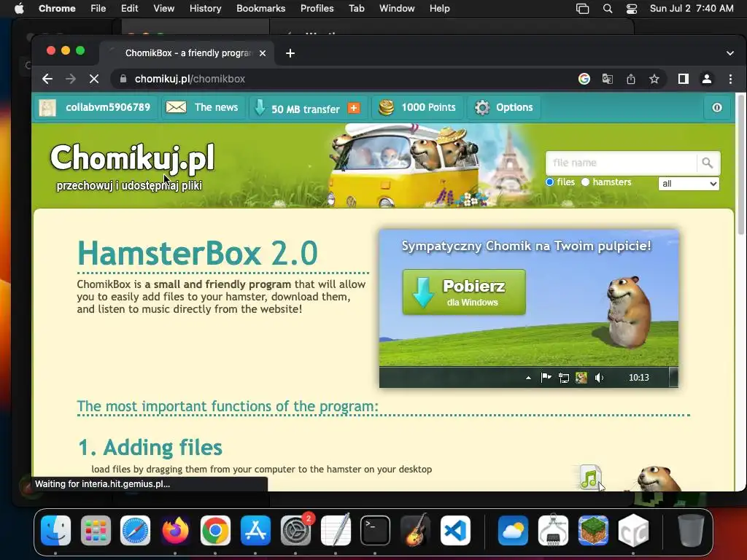
Task: Open the Options gear menu
Action: (x=503, y=108)
